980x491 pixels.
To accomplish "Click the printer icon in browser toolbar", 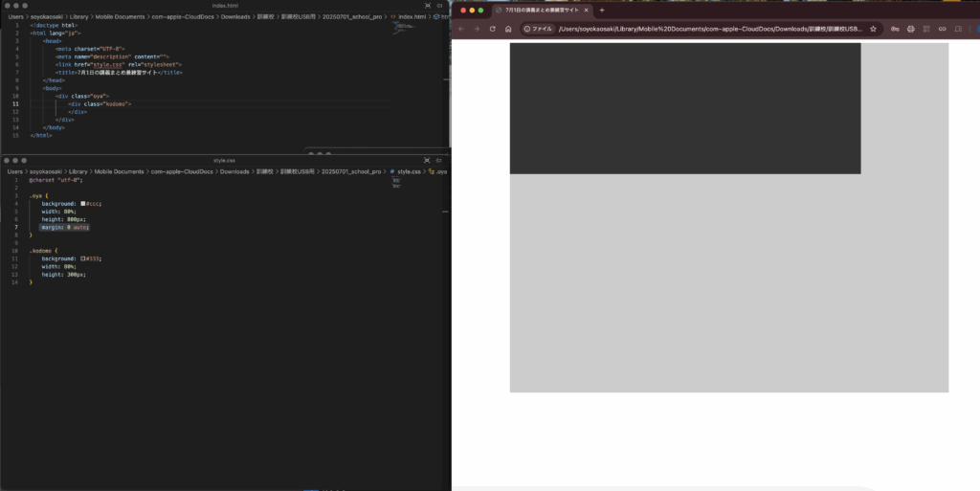I will (x=910, y=29).
